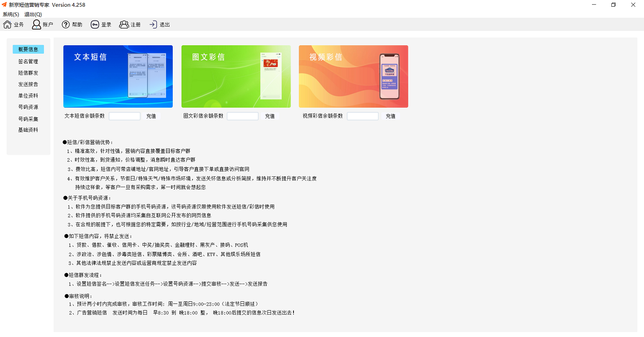
Task: Click the 退出(Q) menu item
Action: pyautogui.click(x=32, y=14)
